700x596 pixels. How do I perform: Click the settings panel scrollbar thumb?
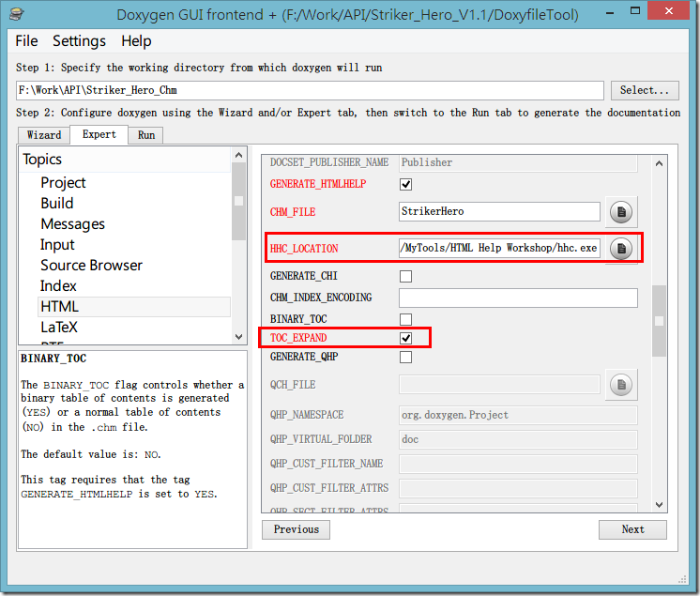659,321
